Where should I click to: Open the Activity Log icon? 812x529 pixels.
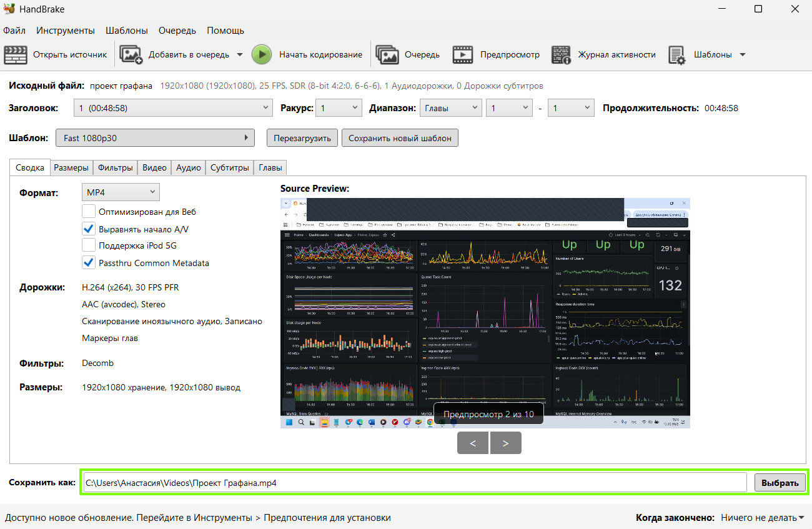(x=561, y=55)
